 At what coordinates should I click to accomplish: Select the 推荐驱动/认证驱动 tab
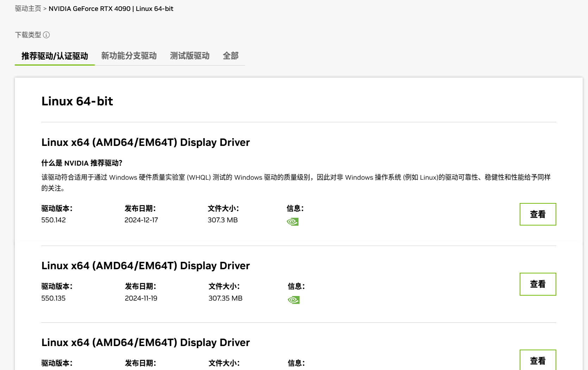(x=55, y=56)
